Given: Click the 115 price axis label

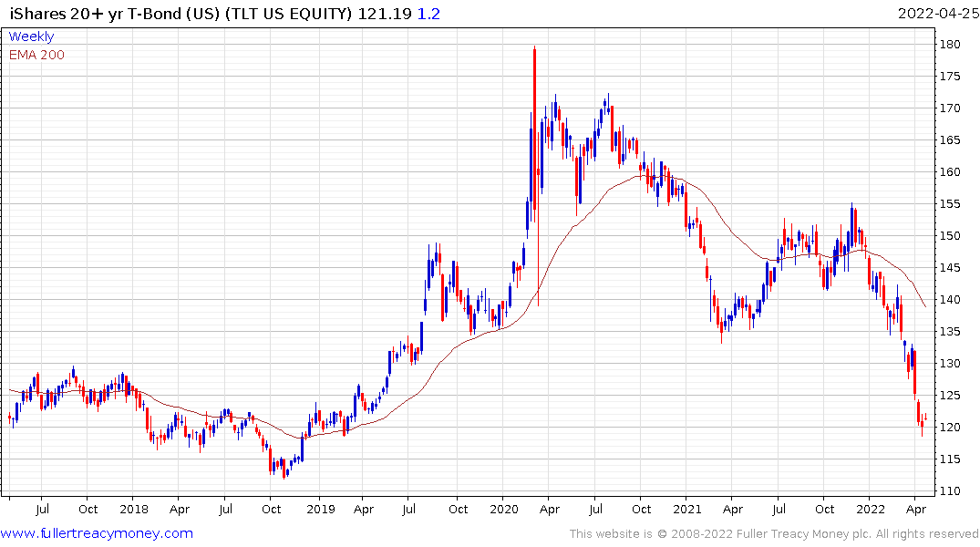Looking at the screenshot, I should pyautogui.click(x=950, y=459).
